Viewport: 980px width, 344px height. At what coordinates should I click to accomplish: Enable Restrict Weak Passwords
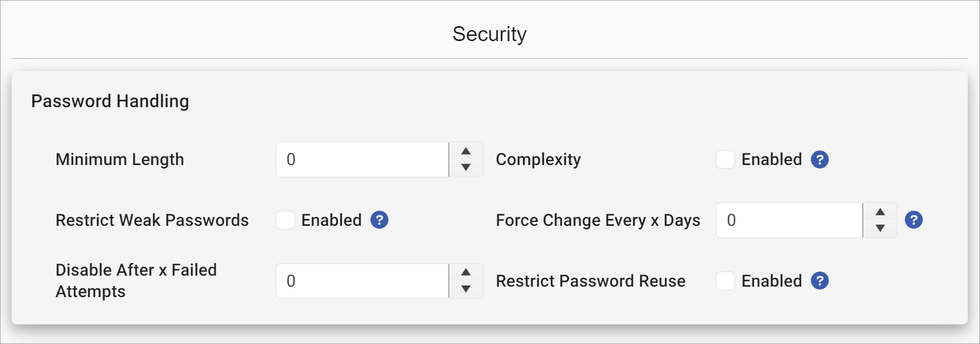(x=285, y=220)
